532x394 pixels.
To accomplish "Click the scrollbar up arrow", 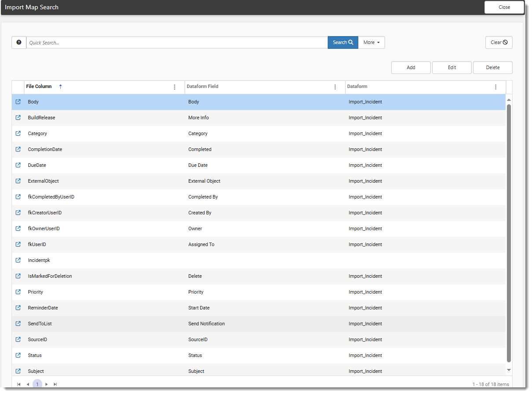I will click(x=509, y=99).
